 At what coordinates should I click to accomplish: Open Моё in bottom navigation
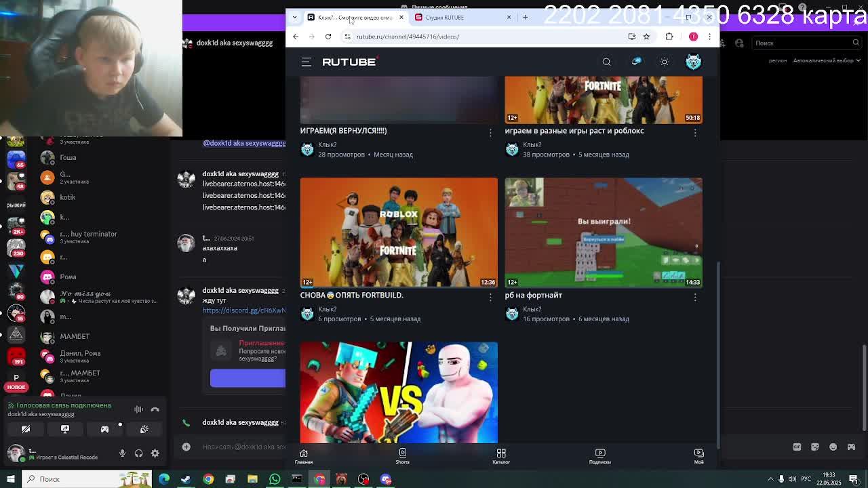tap(698, 456)
